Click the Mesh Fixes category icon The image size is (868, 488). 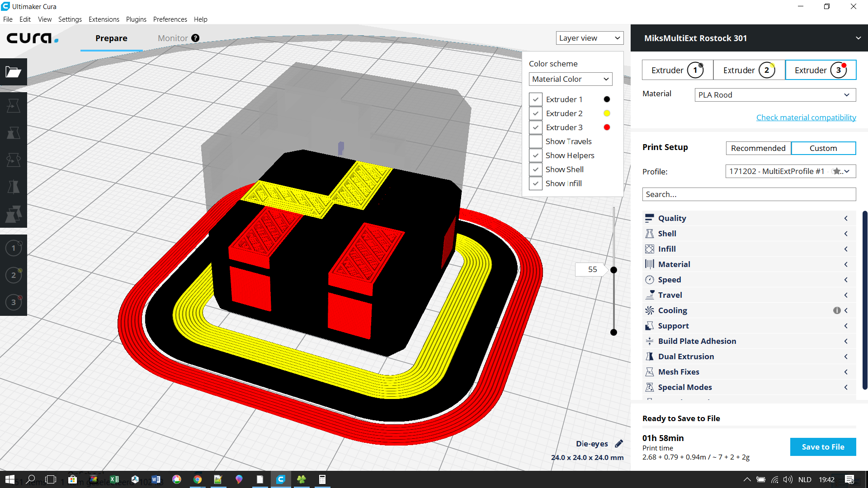(x=650, y=372)
